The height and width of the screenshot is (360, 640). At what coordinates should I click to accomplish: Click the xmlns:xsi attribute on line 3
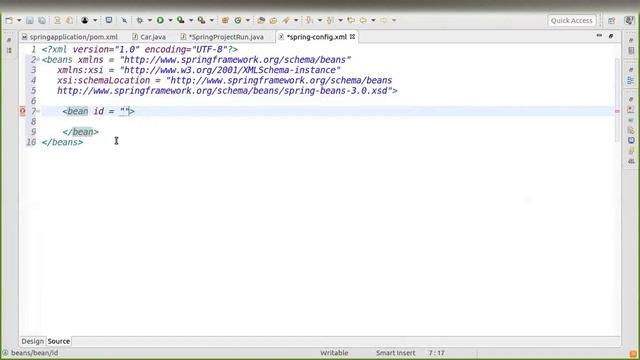pos(80,70)
